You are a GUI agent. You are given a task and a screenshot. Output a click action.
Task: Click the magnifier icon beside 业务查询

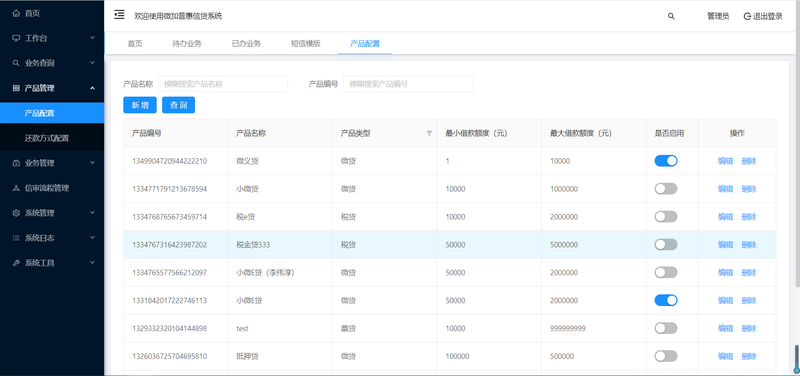coord(16,63)
